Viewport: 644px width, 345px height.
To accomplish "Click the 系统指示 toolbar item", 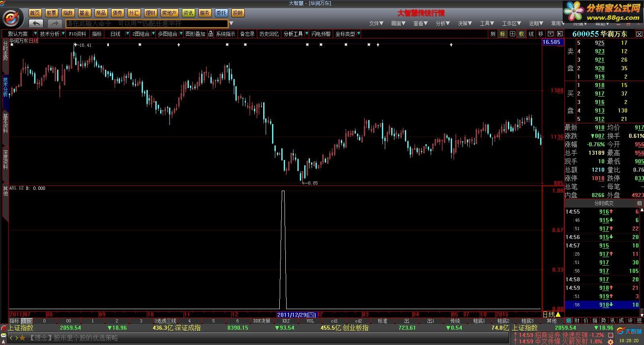I will coord(225,34).
